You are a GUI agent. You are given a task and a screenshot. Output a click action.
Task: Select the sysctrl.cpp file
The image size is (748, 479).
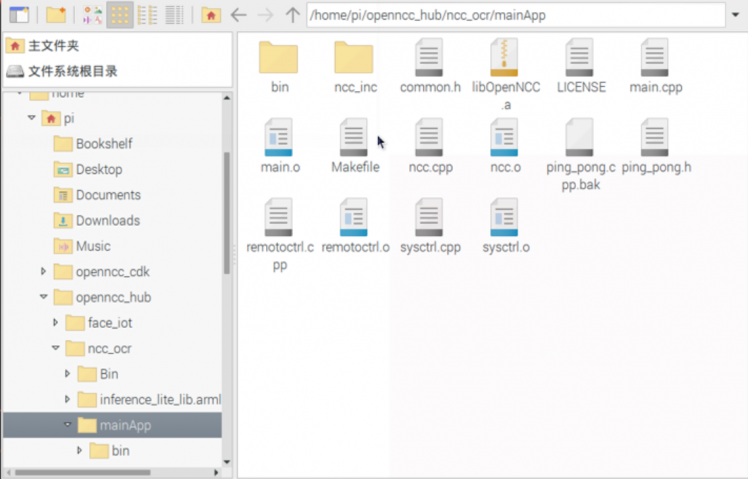[430, 227]
